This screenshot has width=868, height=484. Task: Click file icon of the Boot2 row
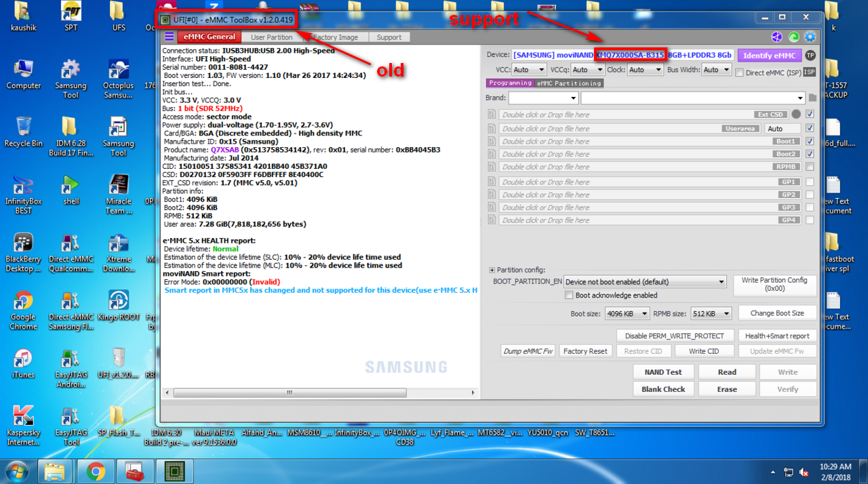(492, 154)
